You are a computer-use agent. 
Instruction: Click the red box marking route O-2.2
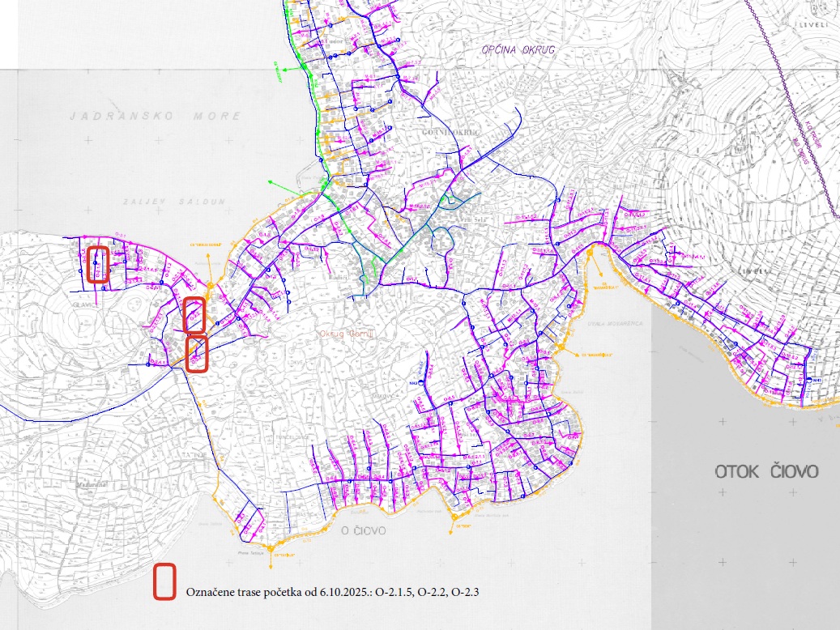point(194,315)
